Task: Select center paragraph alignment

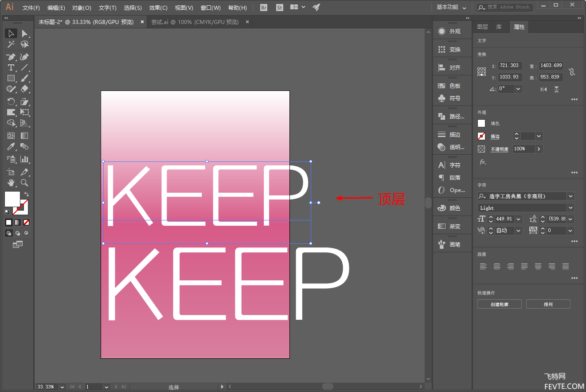Action: pyautogui.click(x=497, y=267)
